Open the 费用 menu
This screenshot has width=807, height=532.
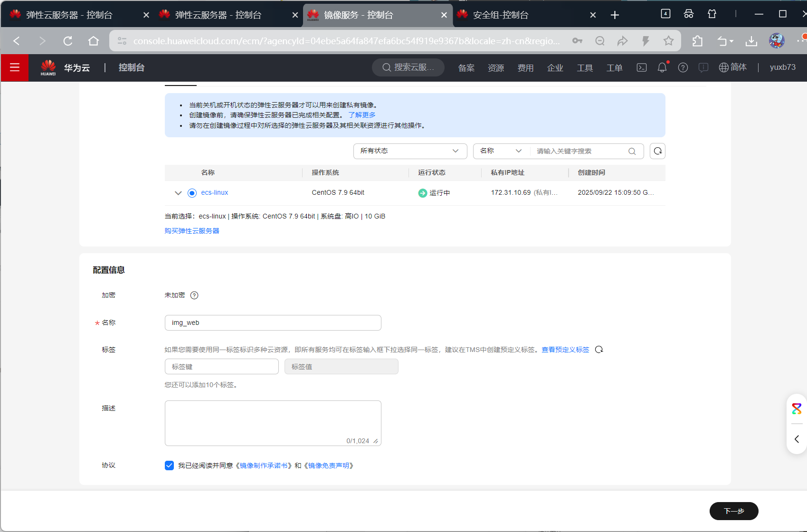pyautogui.click(x=525, y=68)
